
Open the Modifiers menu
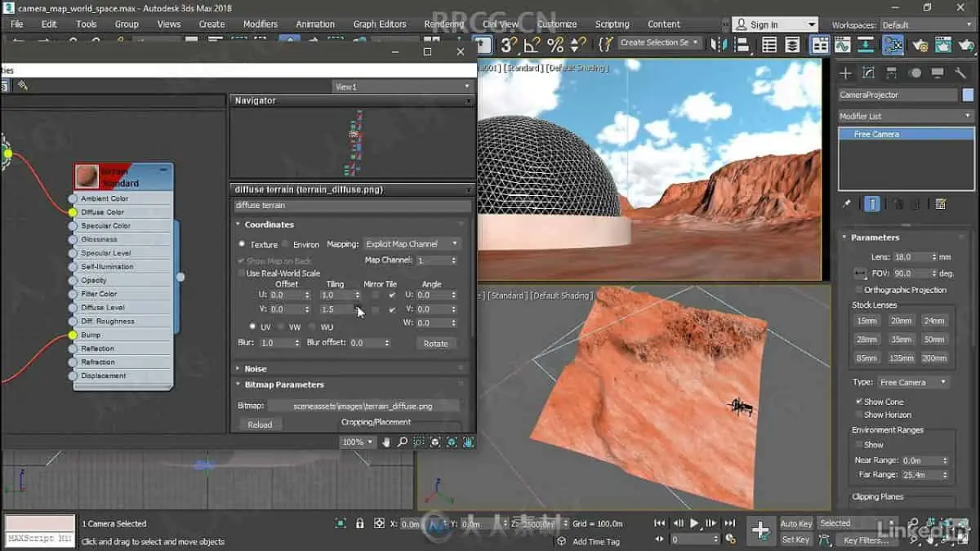click(x=261, y=24)
